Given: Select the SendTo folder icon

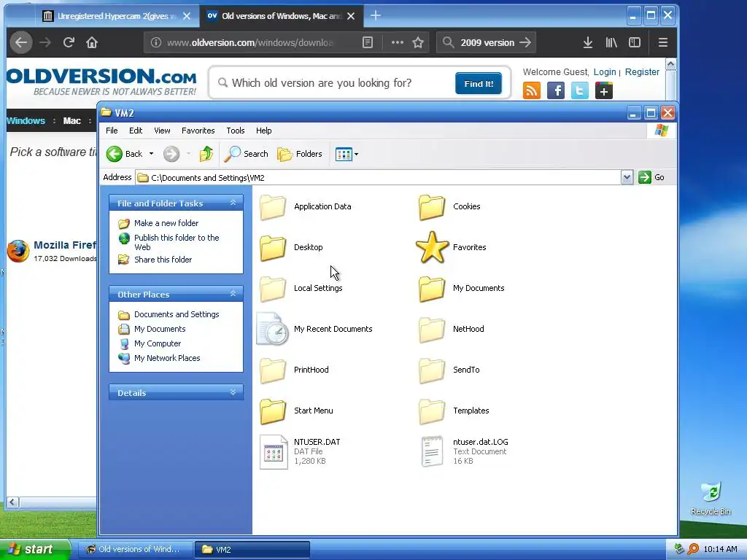Looking at the screenshot, I should coord(432,370).
